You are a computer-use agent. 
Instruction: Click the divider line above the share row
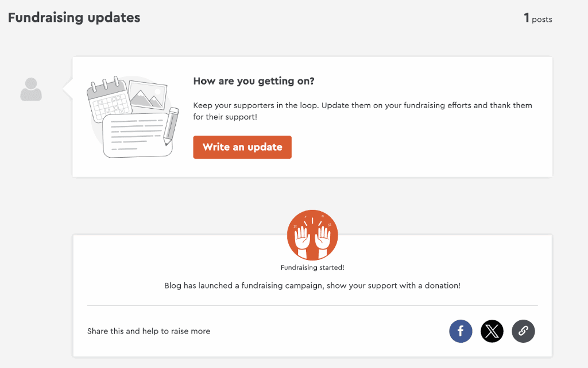click(x=312, y=305)
